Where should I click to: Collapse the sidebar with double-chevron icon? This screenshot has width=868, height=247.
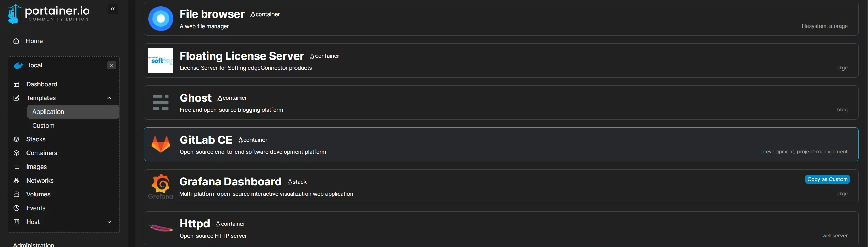point(113,9)
